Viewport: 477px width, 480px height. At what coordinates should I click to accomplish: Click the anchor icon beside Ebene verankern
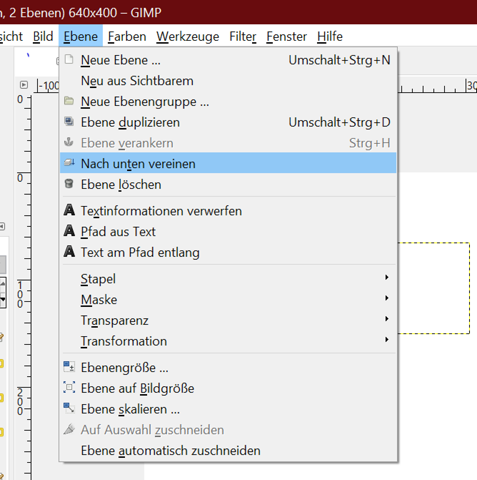[x=69, y=142]
